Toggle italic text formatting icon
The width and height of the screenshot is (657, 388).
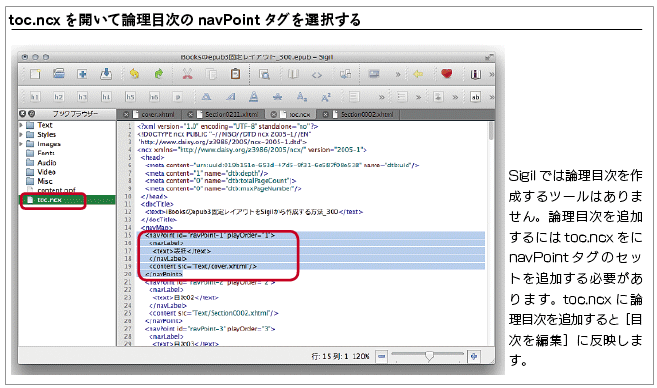point(230,97)
